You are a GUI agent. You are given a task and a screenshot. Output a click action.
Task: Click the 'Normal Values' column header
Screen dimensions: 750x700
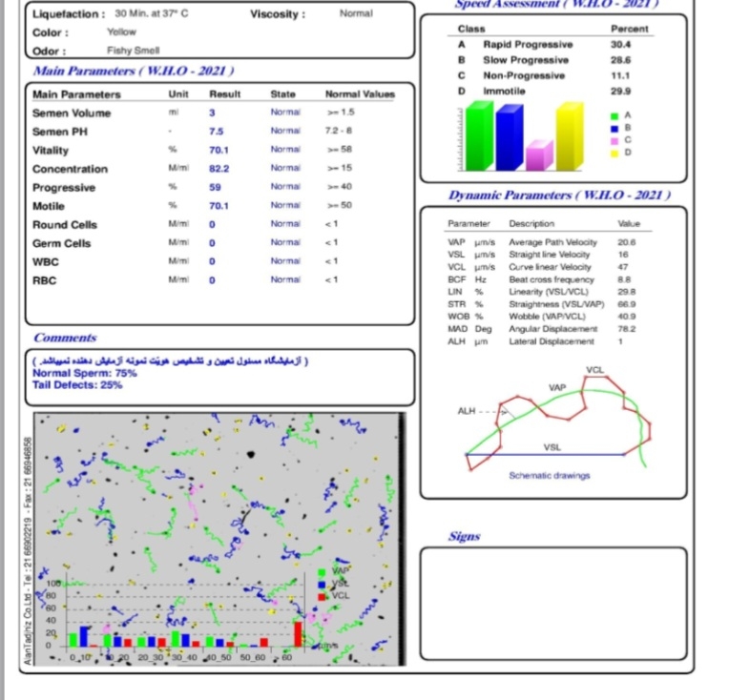pyautogui.click(x=360, y=94)
